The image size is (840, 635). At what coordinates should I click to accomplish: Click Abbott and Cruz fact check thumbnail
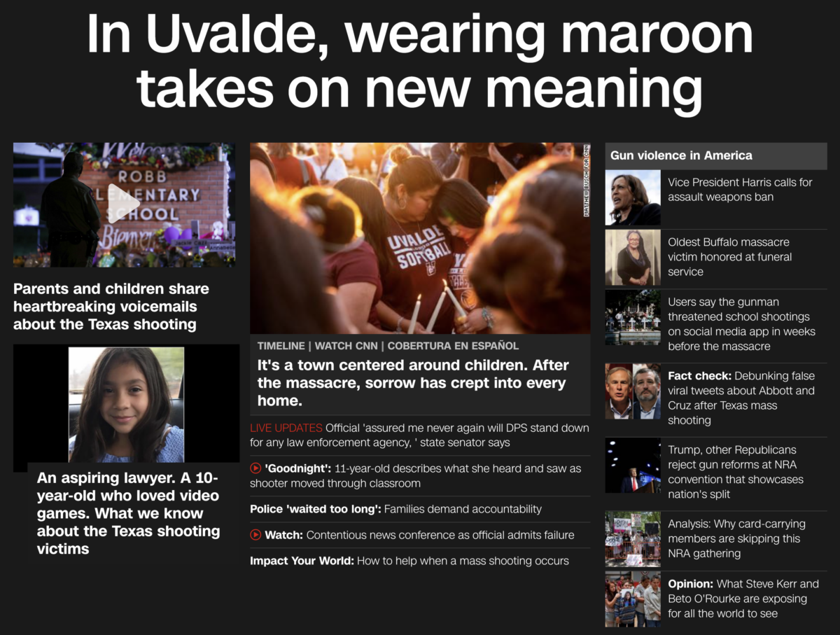point(633,391)
